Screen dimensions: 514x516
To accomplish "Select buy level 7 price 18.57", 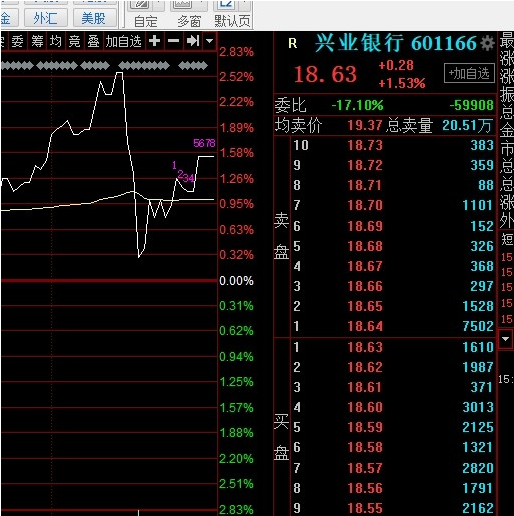I will (x=365, y=468).
